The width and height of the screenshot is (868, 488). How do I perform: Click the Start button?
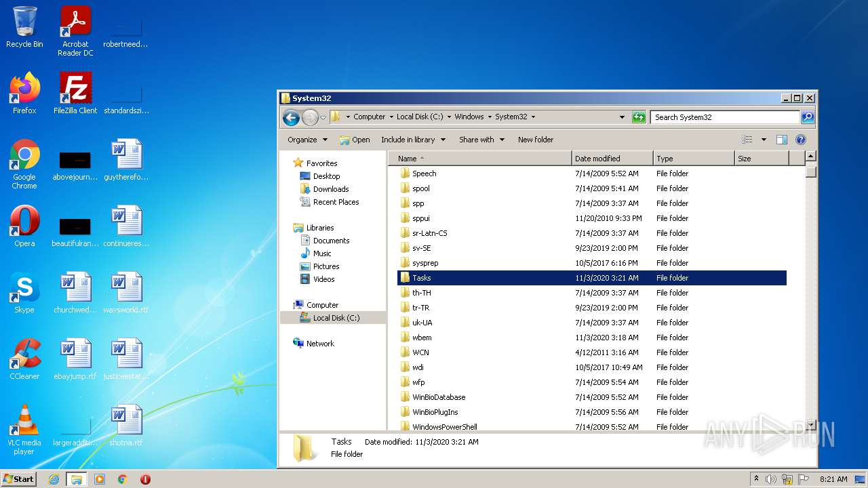[19, 479]
